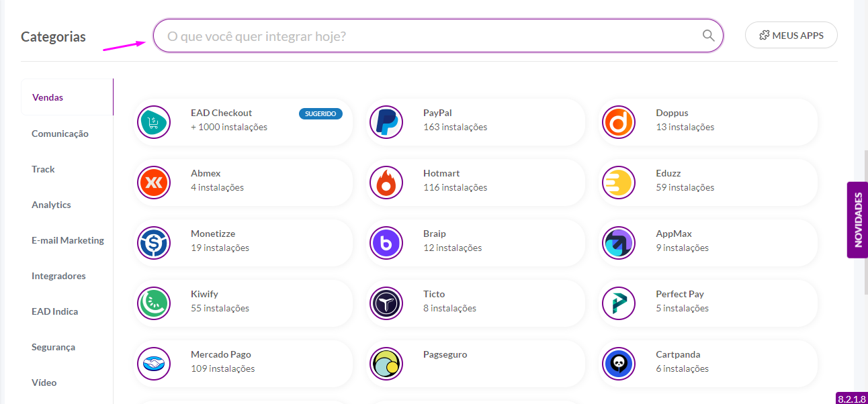Select the Mercado Pago handshake icon
Screen dimensions: 868x404
(x=154, y=364)
